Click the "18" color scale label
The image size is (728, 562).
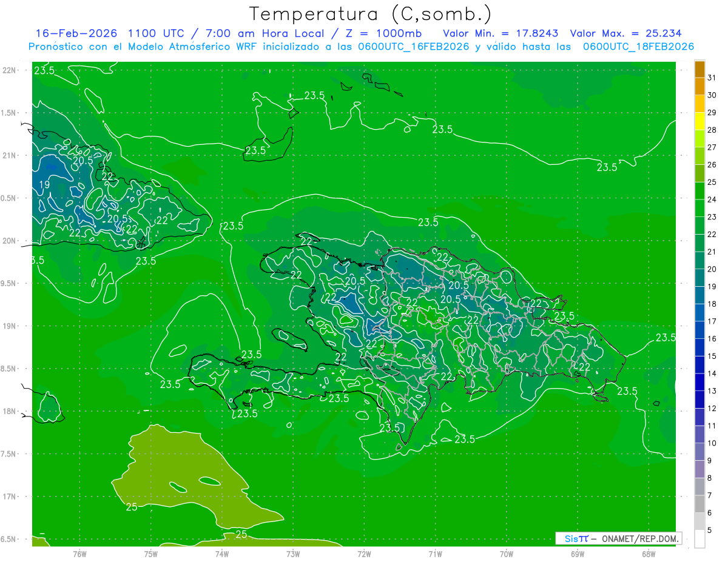(712, 304)
